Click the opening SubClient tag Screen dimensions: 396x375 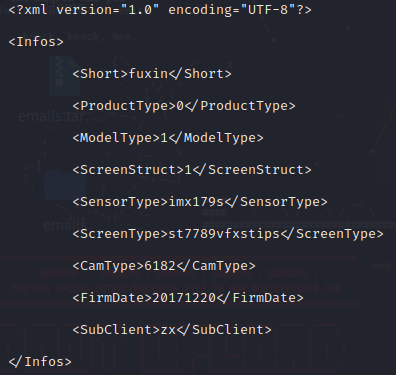tap(116, 330)
